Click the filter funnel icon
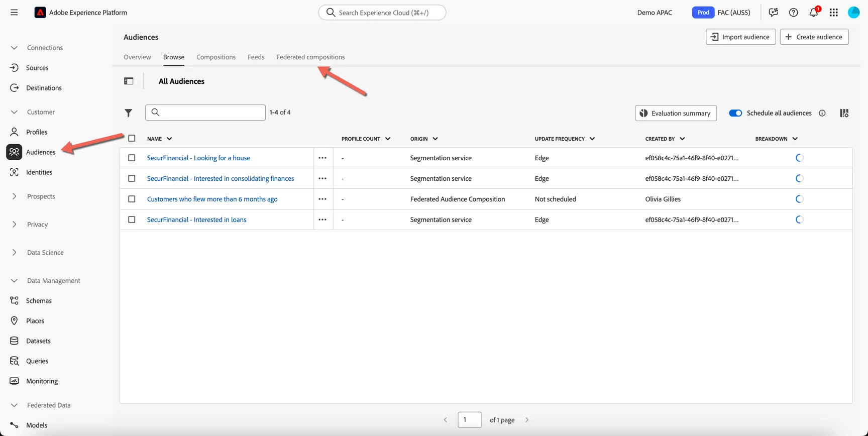Screen dimensions: 868x436 (x=129, y=113)
